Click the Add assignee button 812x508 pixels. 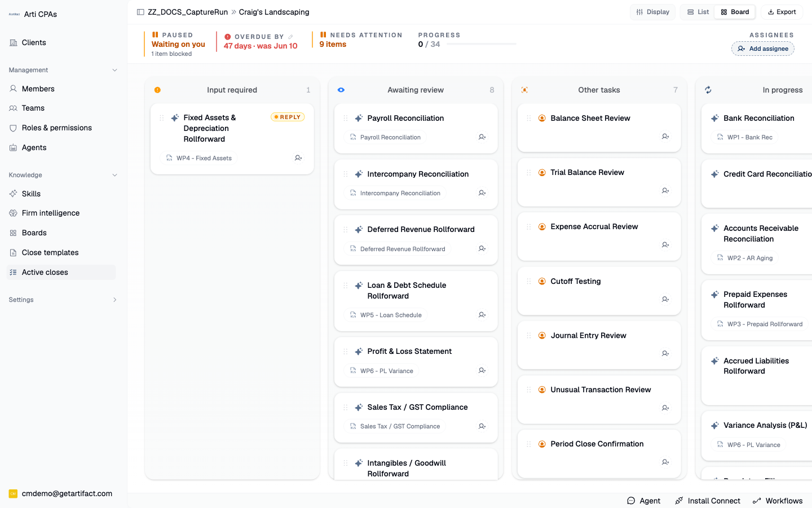(763, 49)
